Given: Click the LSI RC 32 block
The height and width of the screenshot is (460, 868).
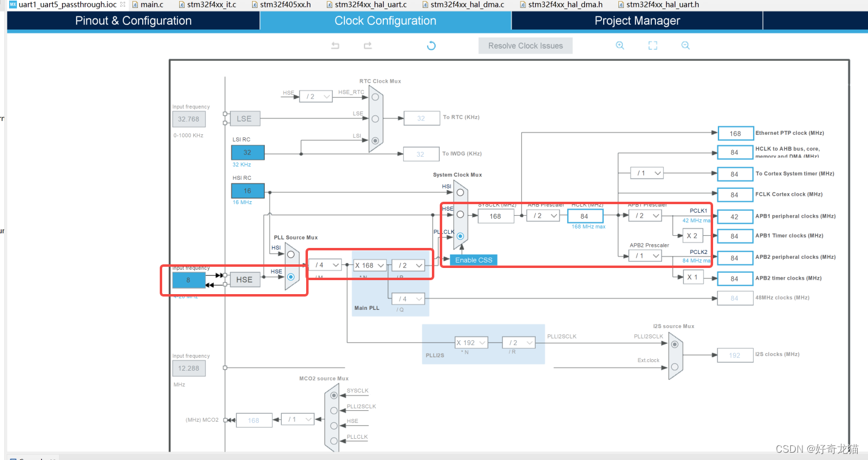Looking at the screenshot, I should coord(248,153).
